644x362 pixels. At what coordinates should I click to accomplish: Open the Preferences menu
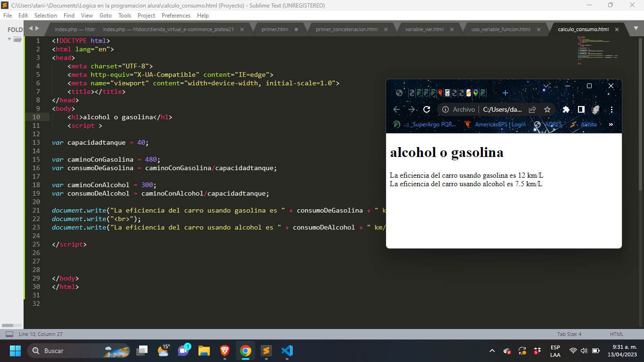point(176,16)
